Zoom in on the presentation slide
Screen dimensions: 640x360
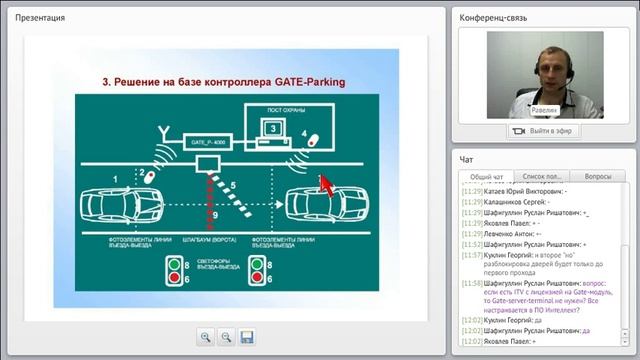(205, 337)
